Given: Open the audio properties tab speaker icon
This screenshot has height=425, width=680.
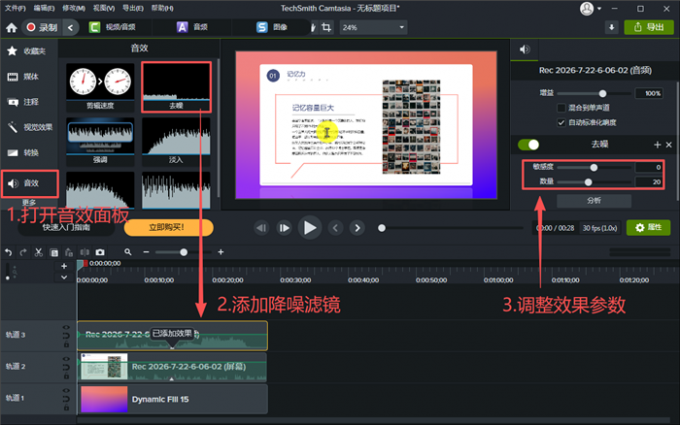Looking at the screenshot, I should click(524, 49).
